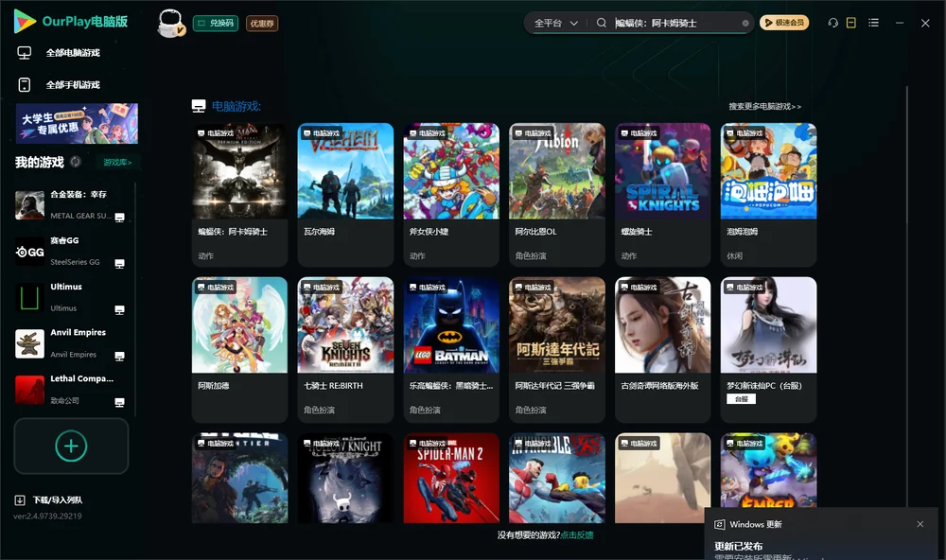Select Anvil Empires in my games
Image resolution: width=946 pixels, height=560 pixels.
(x=71, y=343)
